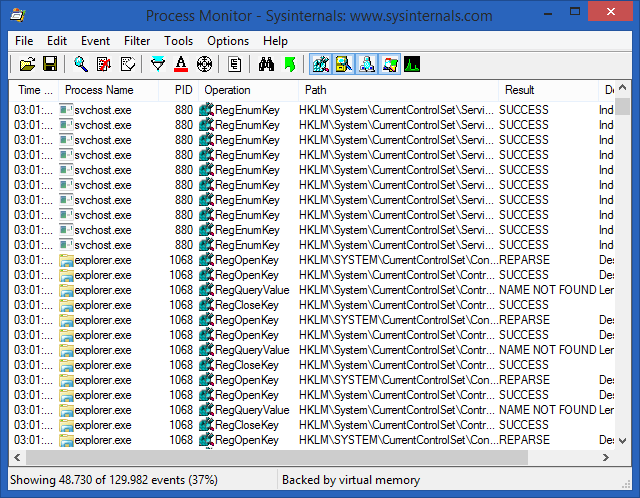The width and height of the screenshot is (640, 498).
Task: Click the horizontal scrollbar right arrow
Action: point(606,458)
